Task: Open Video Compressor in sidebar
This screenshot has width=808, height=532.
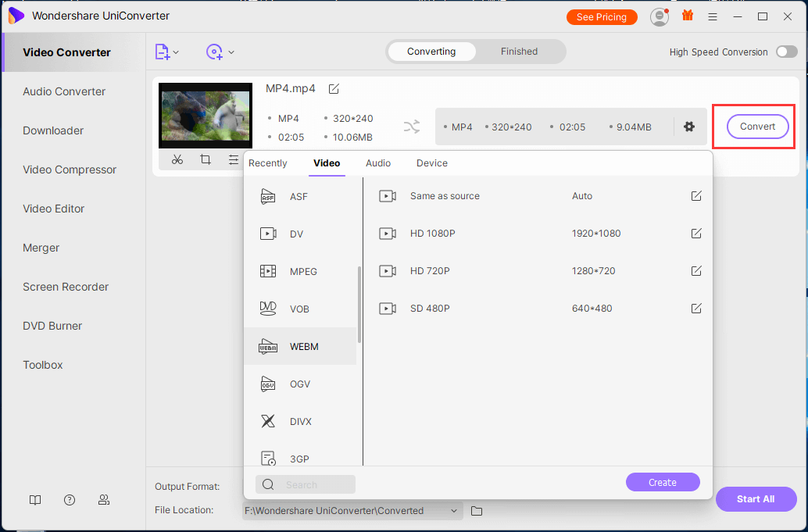Action: pyautogui.click(x=70, y=170)
